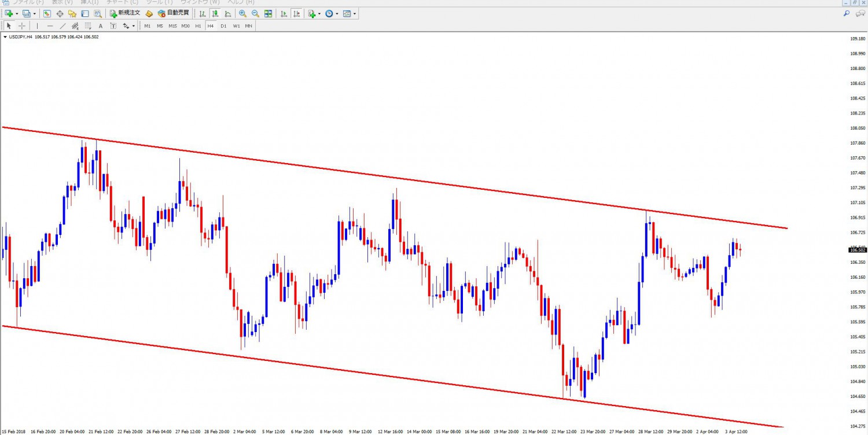Viewport: 868px width, 435px height.
Task: Draw a horizontal line on the chart
Action: pyautogui.click(x=50, y=26)
